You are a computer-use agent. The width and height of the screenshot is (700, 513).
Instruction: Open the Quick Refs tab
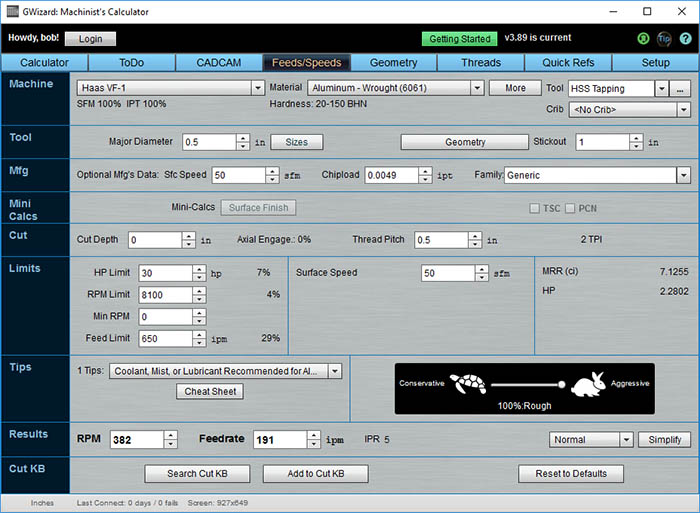568,63
